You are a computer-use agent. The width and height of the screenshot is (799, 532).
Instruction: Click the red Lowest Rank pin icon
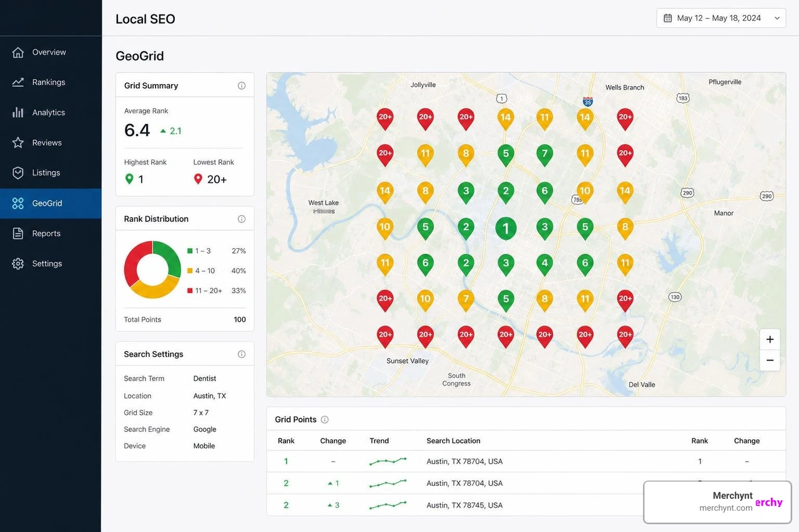tap(198, 179)
